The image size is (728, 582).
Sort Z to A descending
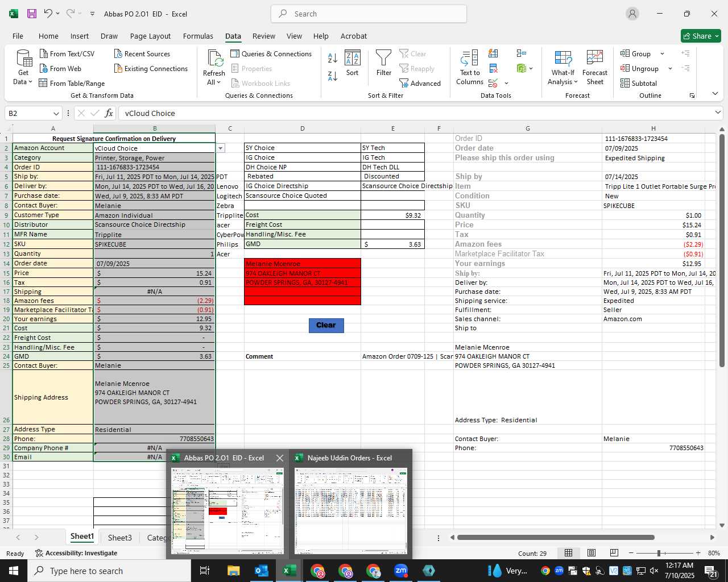(333, 75)
